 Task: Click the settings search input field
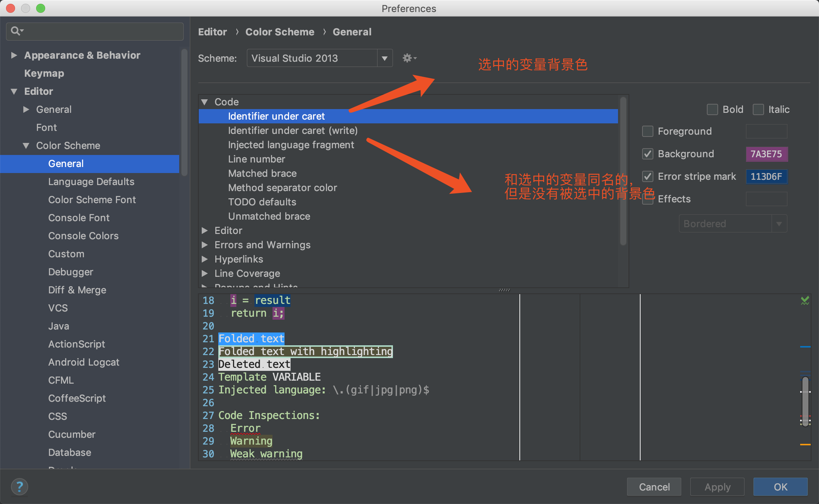tap(102, 31)
